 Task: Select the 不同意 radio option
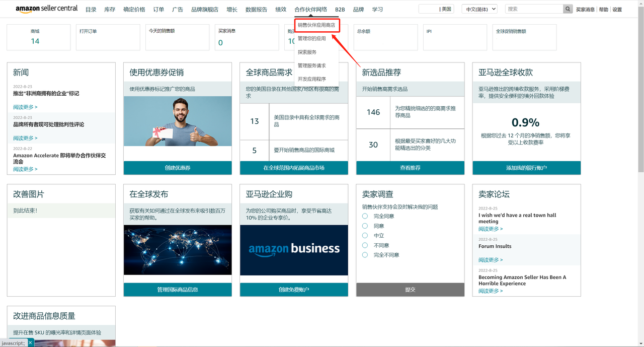(365, 245)
